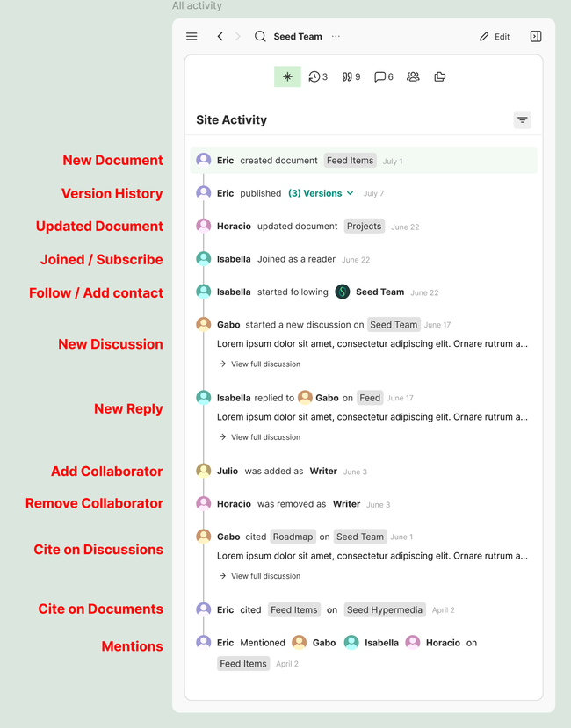Select the all-activity asterisk tab
The width and height of the screenshot is (571, 728).
(287, 77)
